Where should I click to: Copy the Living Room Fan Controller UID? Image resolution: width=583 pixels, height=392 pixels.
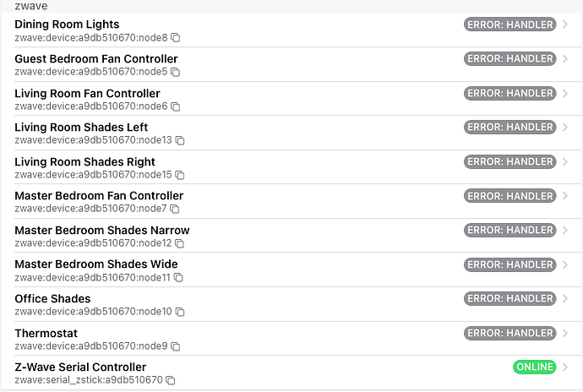click(x=176, y=107)
